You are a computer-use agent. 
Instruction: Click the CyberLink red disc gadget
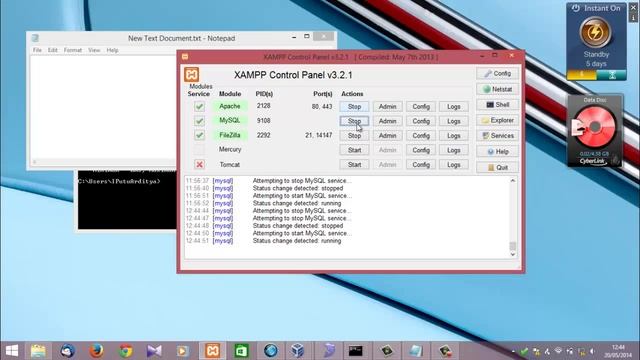(595, 127)
